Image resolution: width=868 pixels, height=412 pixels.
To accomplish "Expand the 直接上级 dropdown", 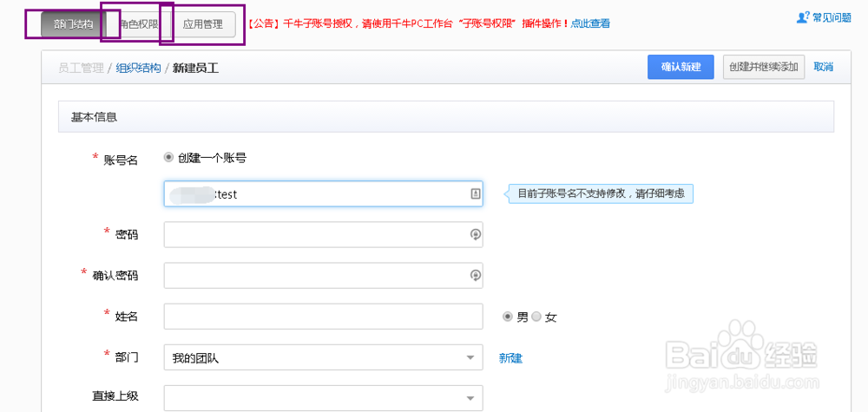I will pyautogui.click(x=323, y=398).
